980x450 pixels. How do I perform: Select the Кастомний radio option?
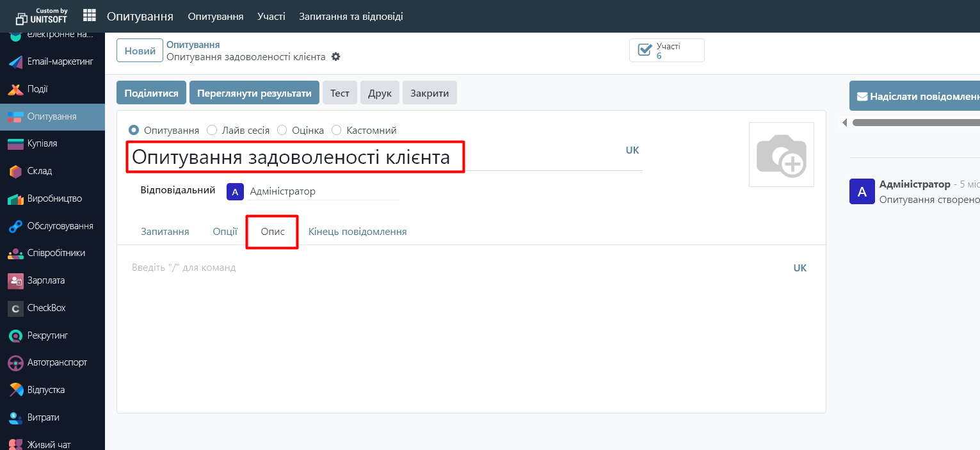point(337,131)
